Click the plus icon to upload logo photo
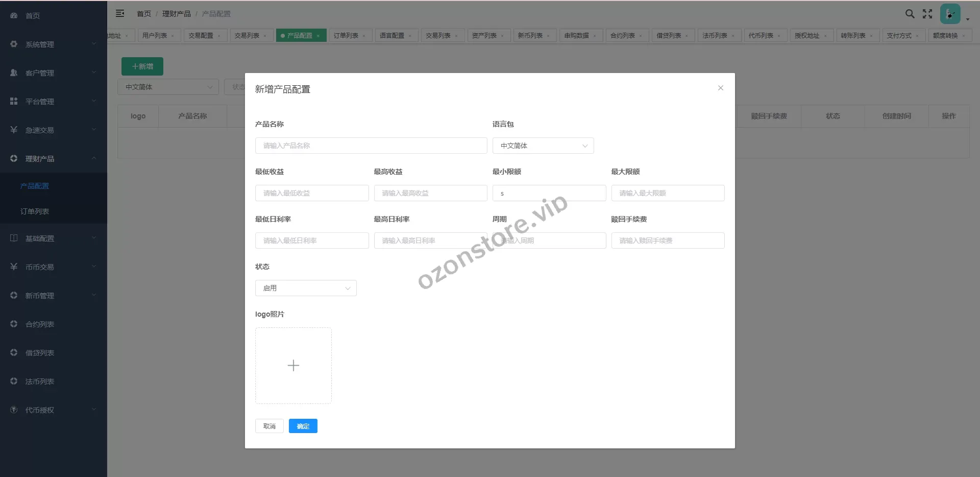 pos(293,366)
